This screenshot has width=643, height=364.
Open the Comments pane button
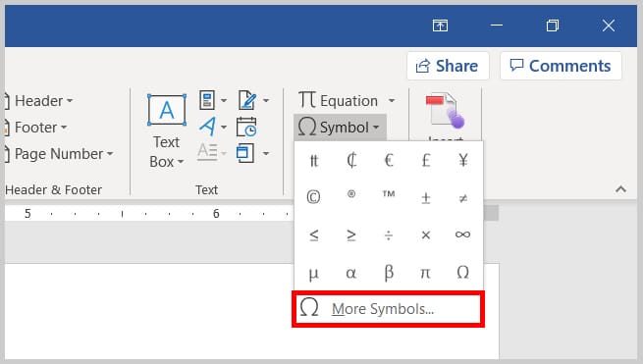tap(561, 66)
